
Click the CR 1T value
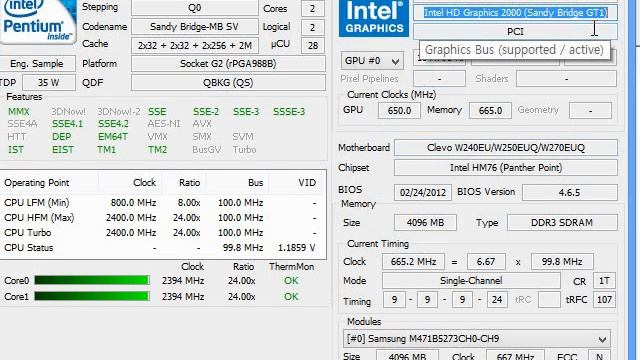click(x=604, y=281)
